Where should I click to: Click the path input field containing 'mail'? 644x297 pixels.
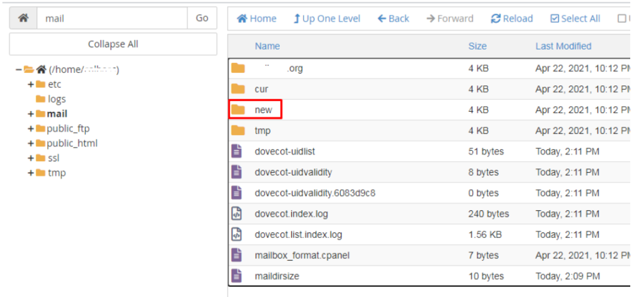tap(112, 18)
